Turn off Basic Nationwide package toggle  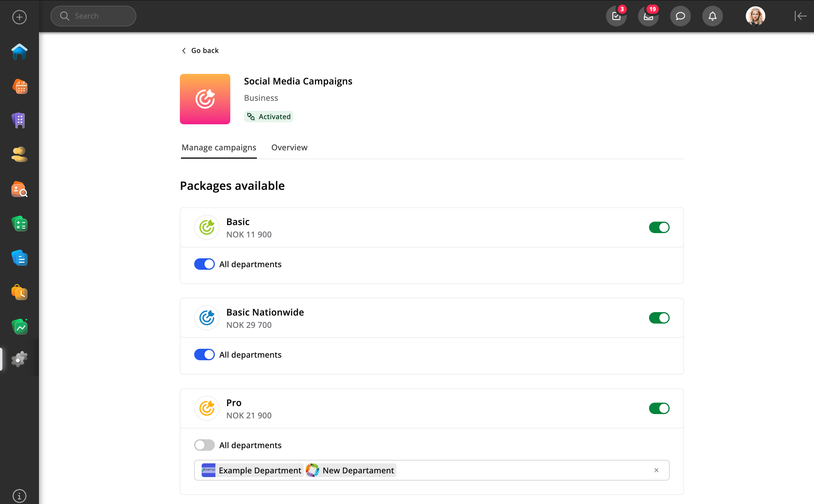[x=659, y=318]
